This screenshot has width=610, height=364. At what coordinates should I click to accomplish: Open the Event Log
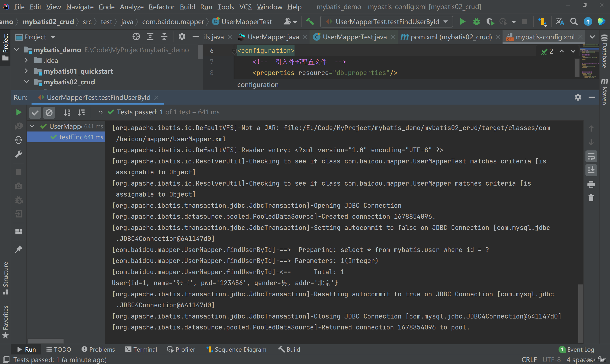576,349
